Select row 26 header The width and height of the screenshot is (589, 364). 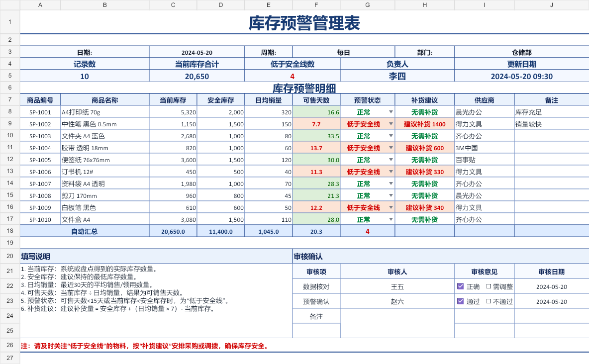[10, 345]
